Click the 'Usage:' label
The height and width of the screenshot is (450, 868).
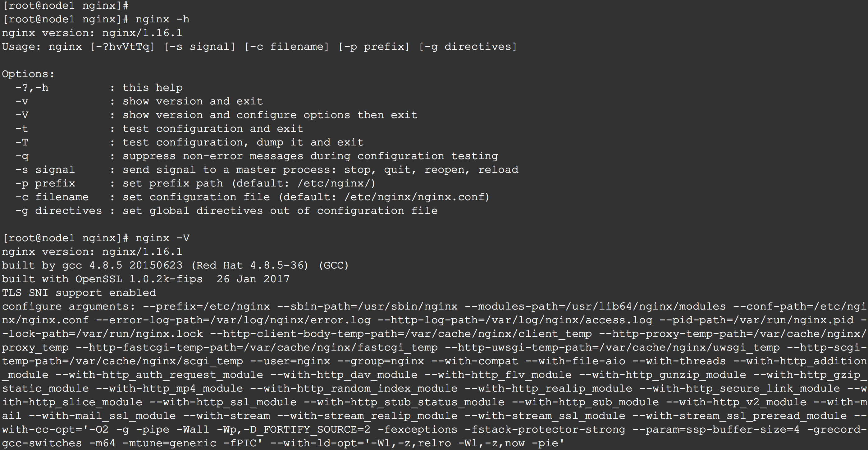(x=21, y=47)
